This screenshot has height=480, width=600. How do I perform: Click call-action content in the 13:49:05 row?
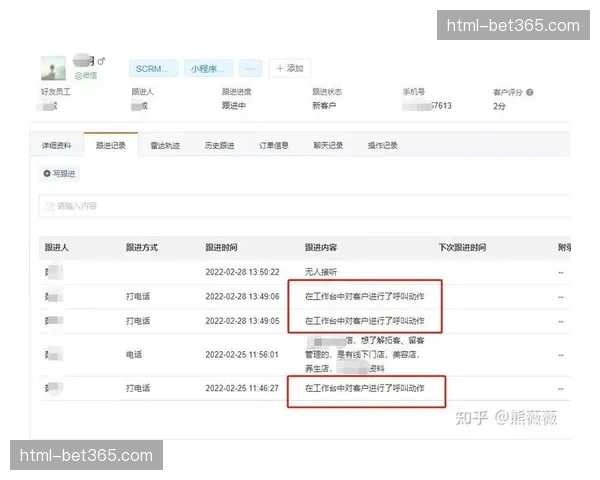pos(364,321)
